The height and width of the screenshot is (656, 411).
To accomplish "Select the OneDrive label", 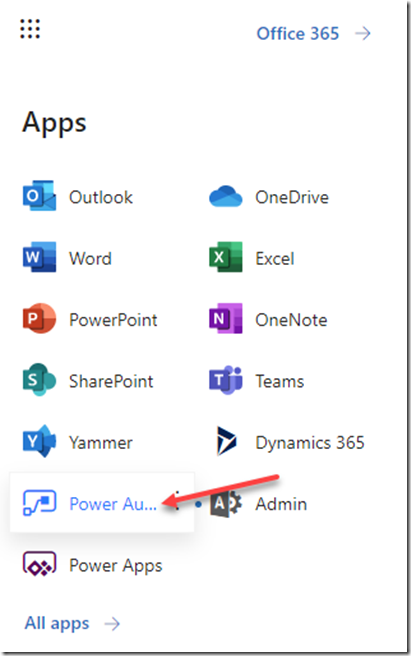I will pyautogui.click(x=292, y=197).
